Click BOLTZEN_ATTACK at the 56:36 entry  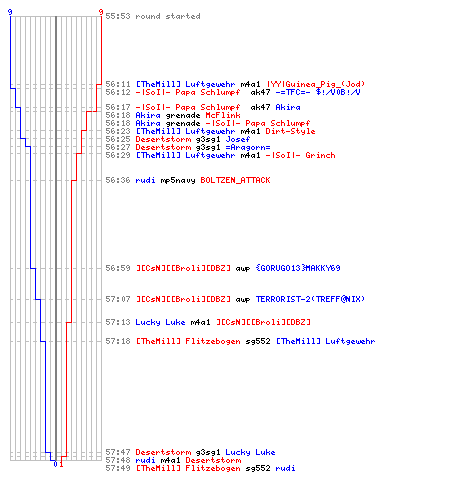235,180
